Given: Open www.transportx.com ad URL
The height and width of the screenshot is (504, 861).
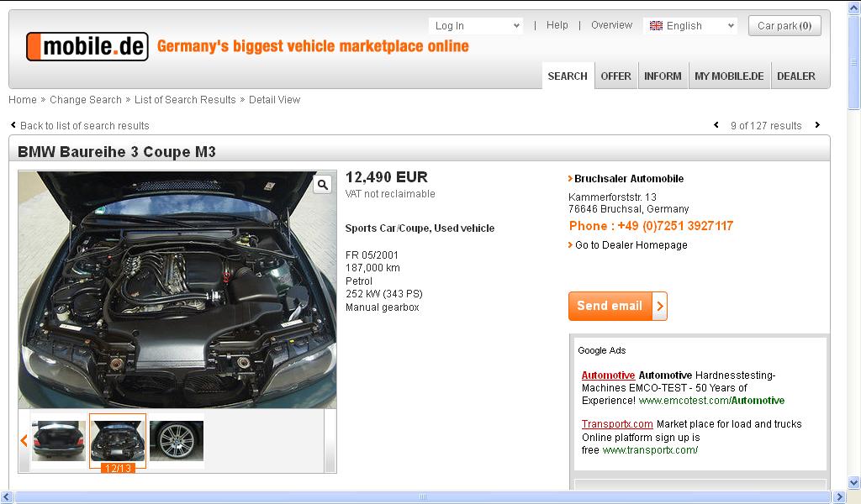Looking at the screenshot, I should (x=650, y=450).
